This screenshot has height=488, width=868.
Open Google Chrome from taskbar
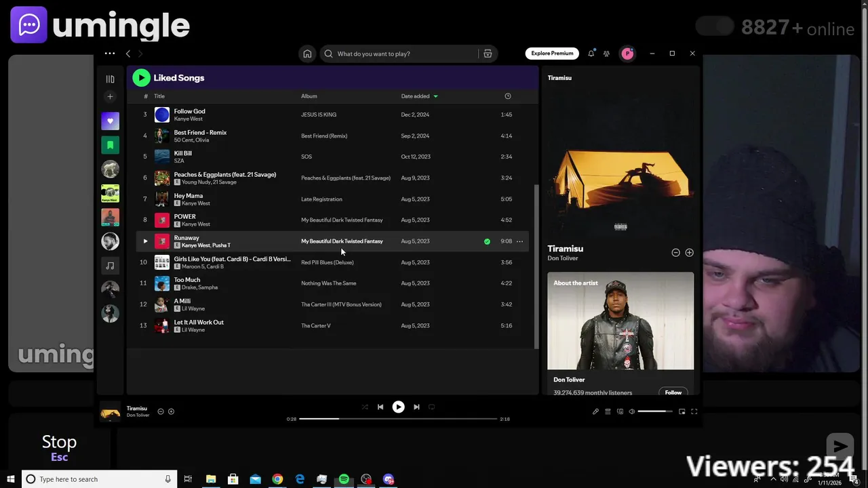(x=277, y=479)
